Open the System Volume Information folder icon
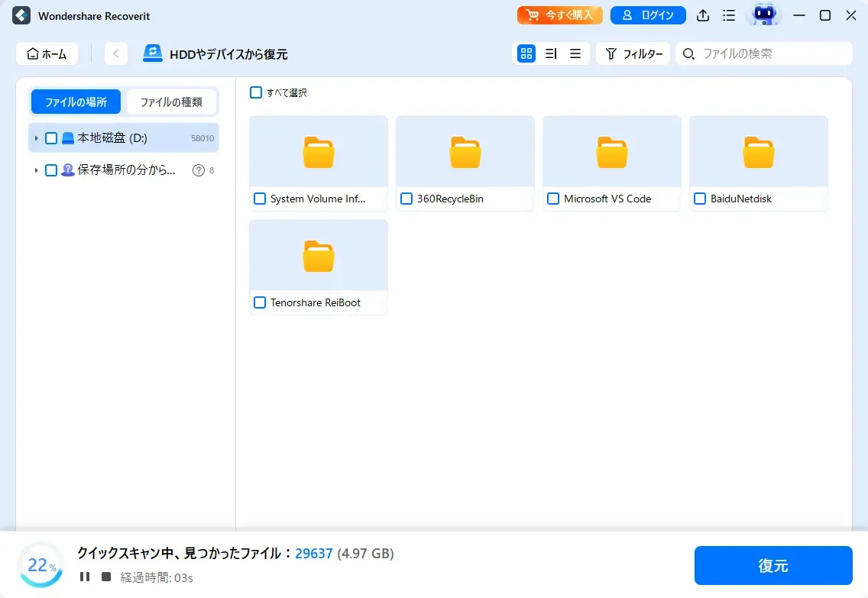The width and height of the screenshot is (868, 598). 319,152
